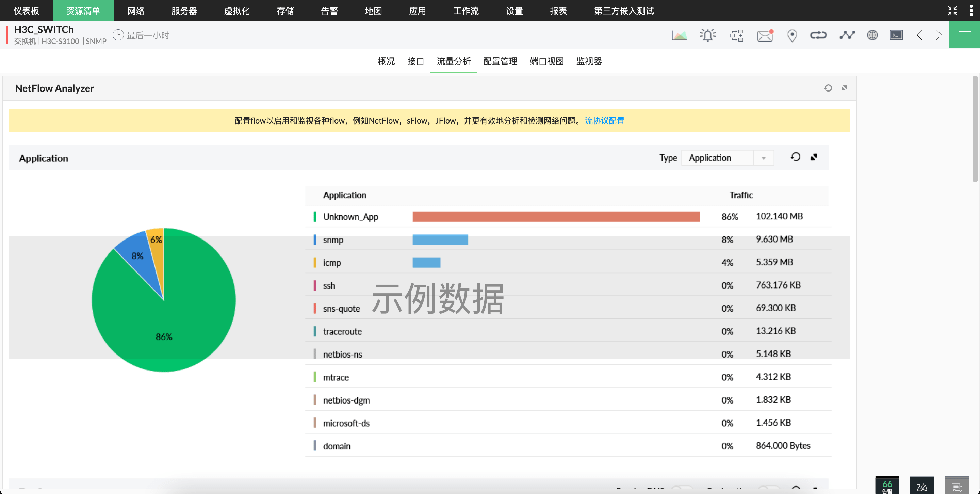Open the green hamburger menu
Screen dimensions: 980x494
pyautogui.click(x=964, y=35)
